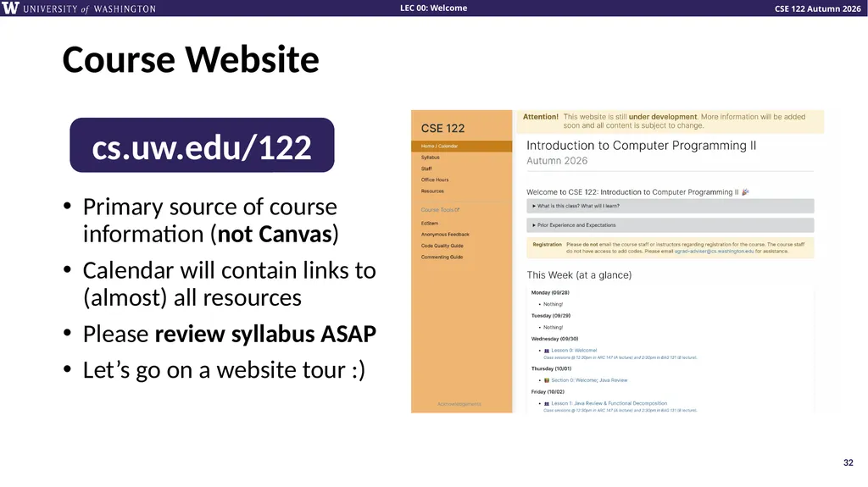Expand 'What is this class? What will I learn?'
868x487 pixels.
[670, 206]
